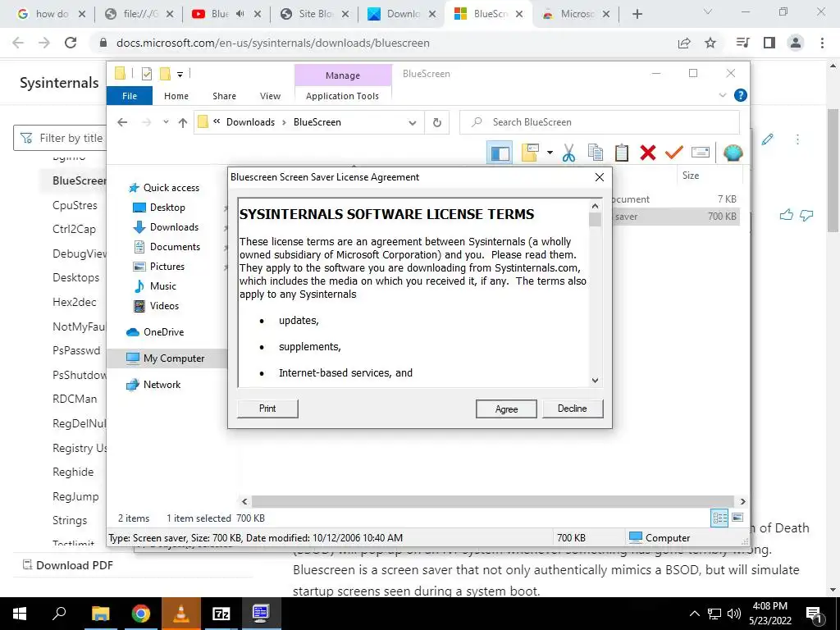Screen dimensions: 840x630
Task: Click the VLC icon in taskbar
Action: (181, 614)
